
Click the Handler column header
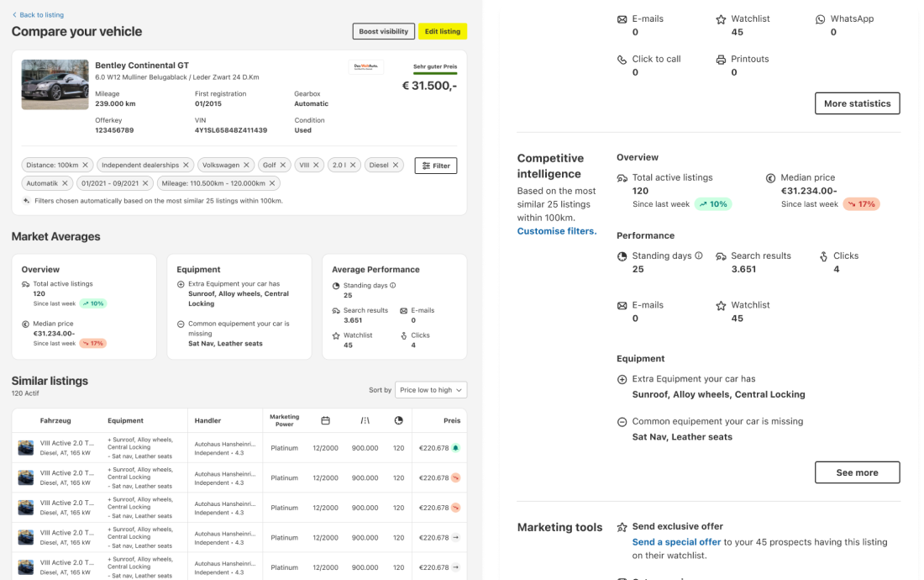pos(208,420)
